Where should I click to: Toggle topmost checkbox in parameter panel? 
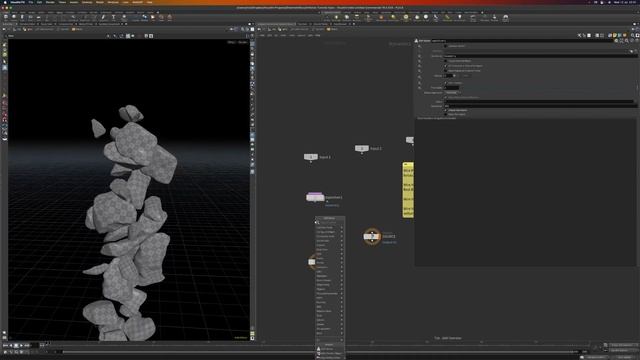446,46
